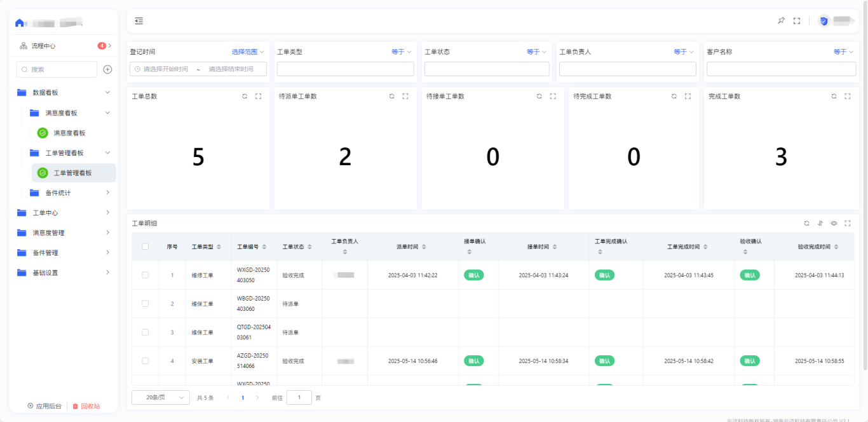Click the pin icon in top bar
The image size is (868, 422).
coord(781,21)
